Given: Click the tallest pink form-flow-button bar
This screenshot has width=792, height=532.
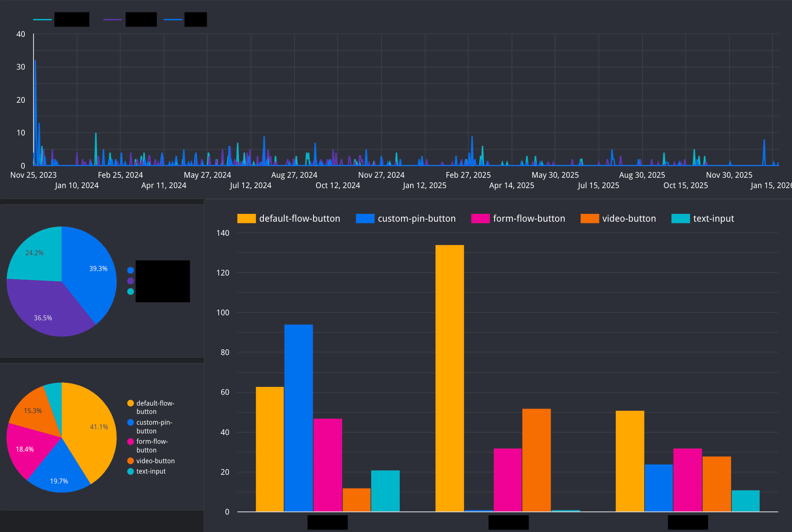Looking at the screenshot, I should [328, 465].
